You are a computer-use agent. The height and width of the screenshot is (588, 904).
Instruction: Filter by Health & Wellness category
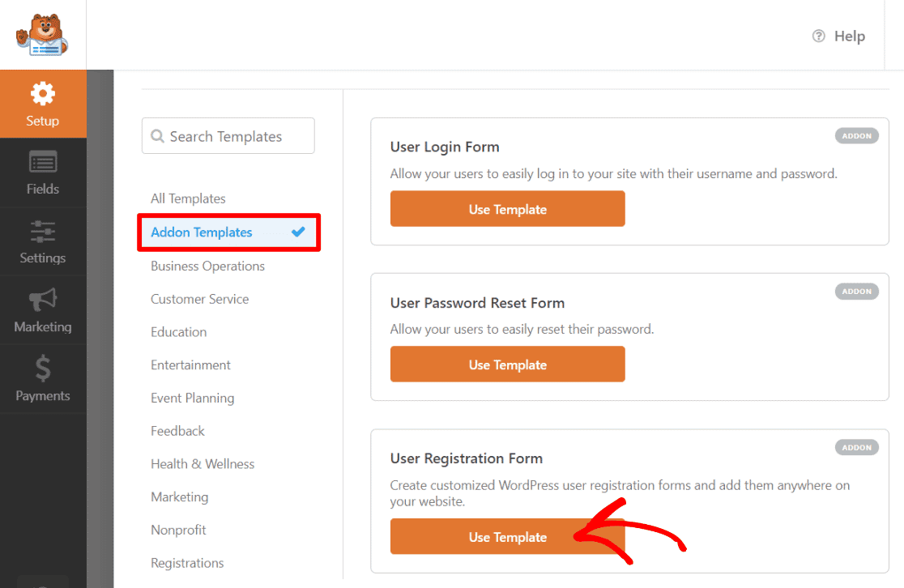tap(203, 464)
